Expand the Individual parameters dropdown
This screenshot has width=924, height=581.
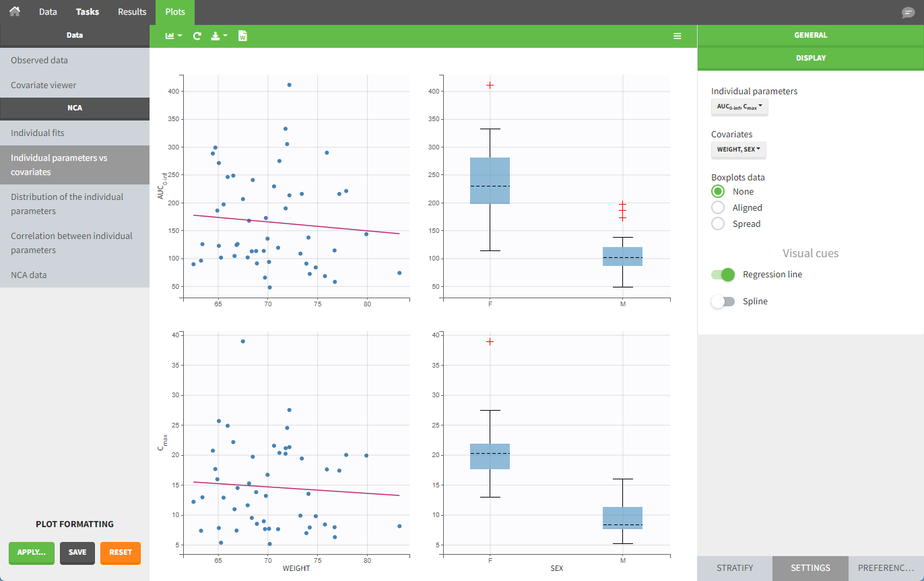739,107
